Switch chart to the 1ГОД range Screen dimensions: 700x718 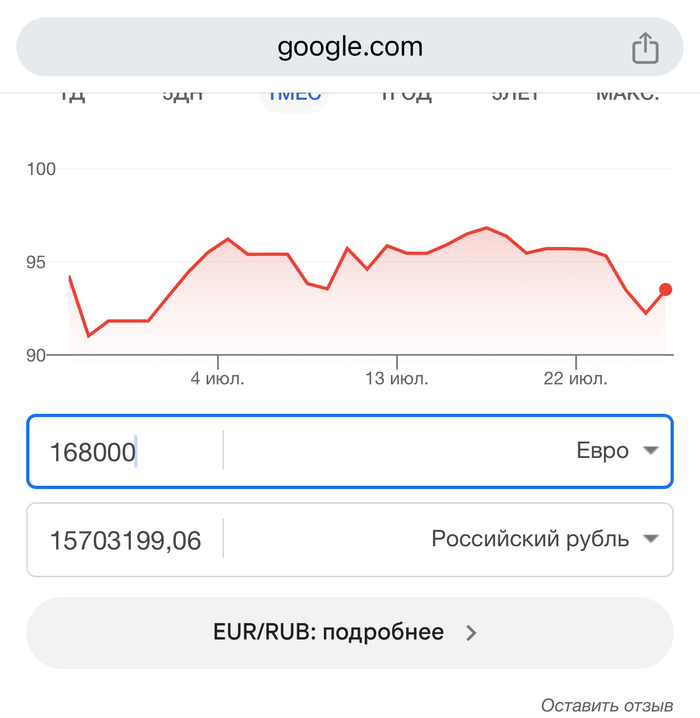tap(407, 96)
